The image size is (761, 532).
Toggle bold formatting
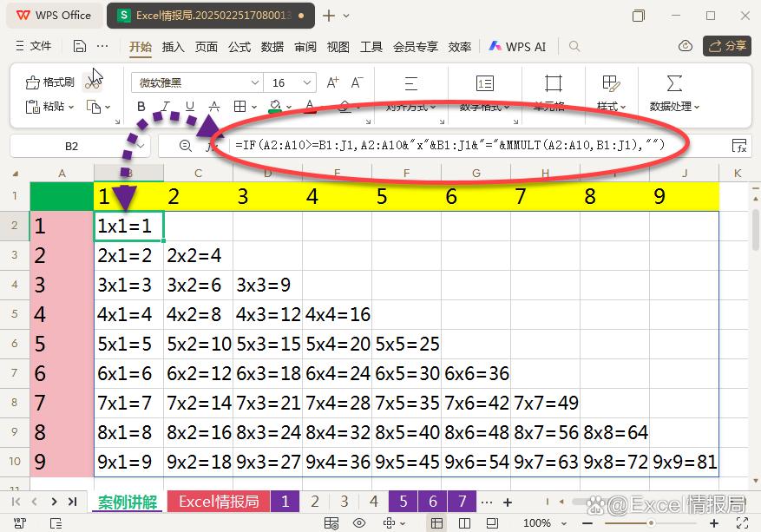[x=141, y=104]
